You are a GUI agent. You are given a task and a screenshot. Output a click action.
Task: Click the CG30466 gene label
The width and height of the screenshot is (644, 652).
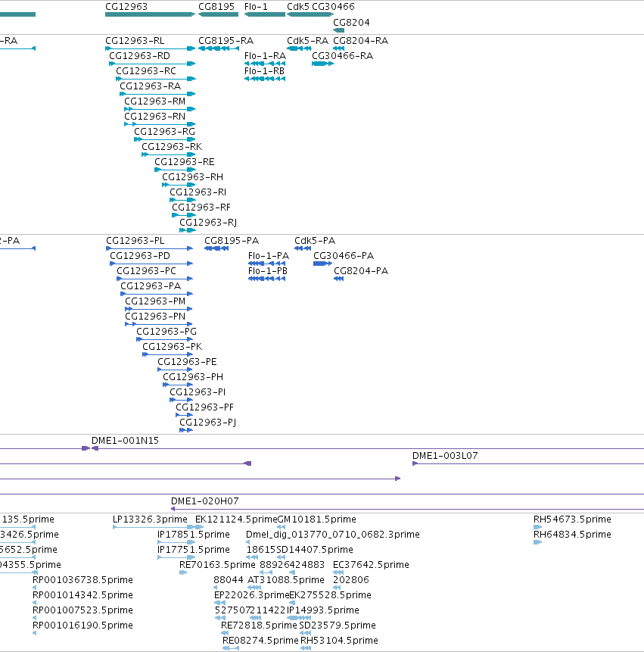[333, 7]
